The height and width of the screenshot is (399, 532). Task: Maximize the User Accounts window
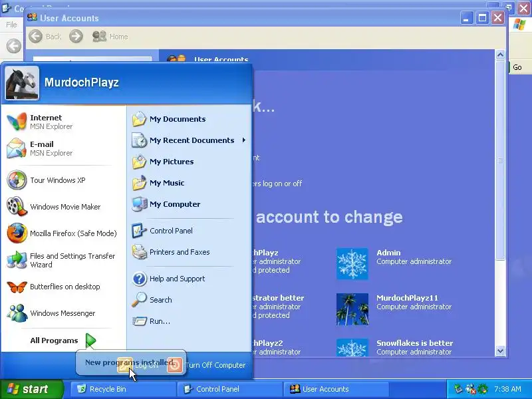(482, 18)
